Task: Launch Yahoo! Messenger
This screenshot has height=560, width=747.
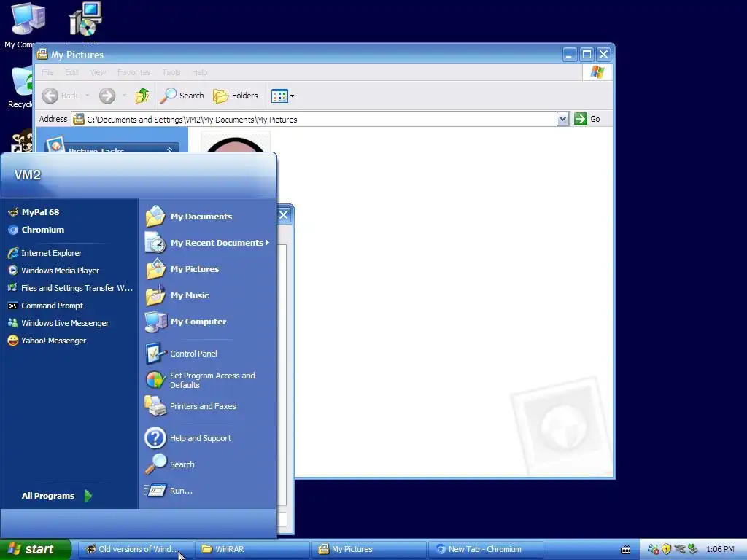Action: point(47,341)
